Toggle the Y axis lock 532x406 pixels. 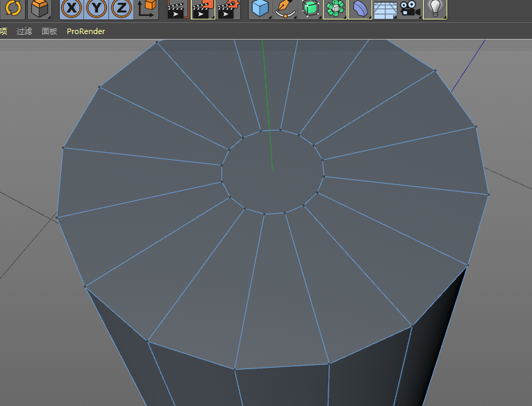point(97,8)
